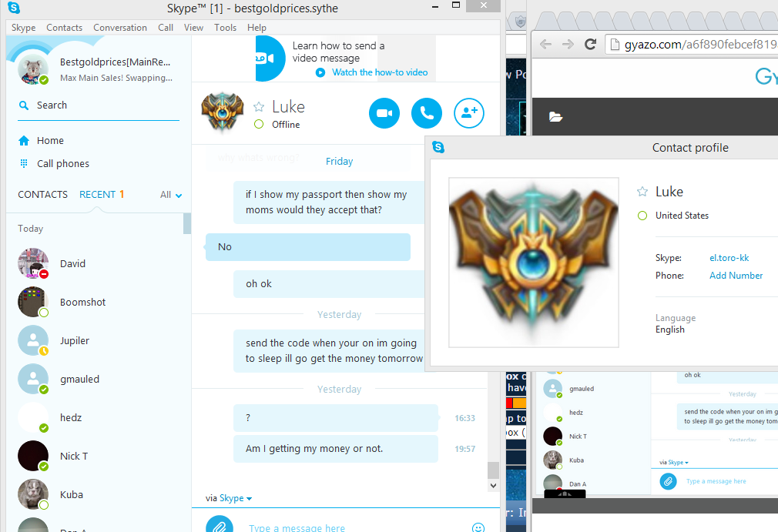778x532 pixels.
Task: Switch to the CONTACTS tab
Action: coord(42,194)
